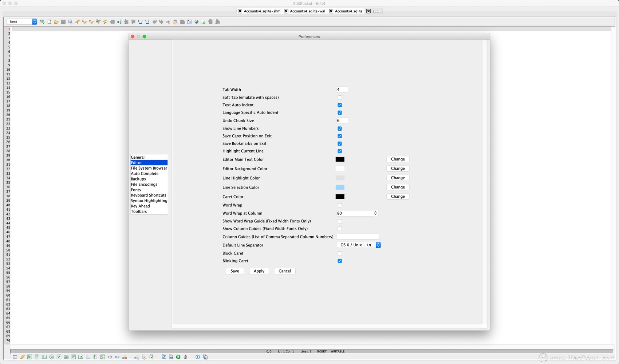
Task: Enable the Soft Tab checkbox
Action: pyautogui.click(x=340, y=98)
